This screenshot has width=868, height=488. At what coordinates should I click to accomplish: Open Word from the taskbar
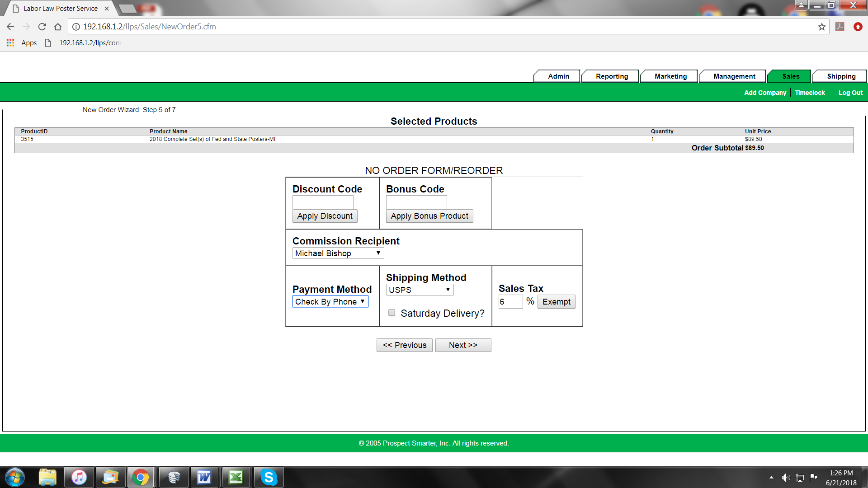pyautogui.click(x=204, y=477)
